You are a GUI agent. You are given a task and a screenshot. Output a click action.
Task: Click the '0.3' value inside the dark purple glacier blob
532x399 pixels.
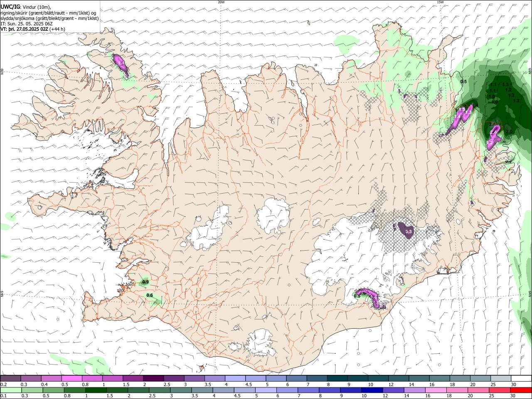409,232
